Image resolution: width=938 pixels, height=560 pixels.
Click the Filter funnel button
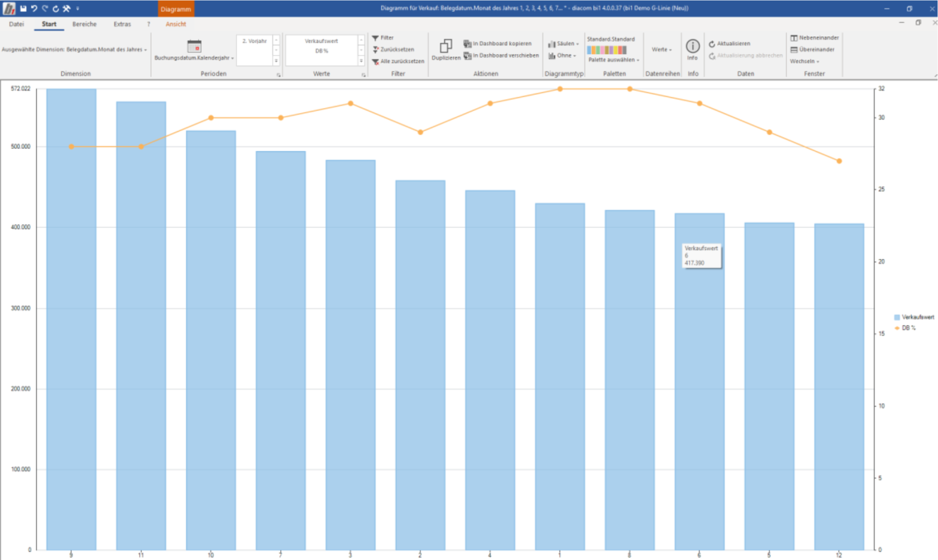click(383, 37)
